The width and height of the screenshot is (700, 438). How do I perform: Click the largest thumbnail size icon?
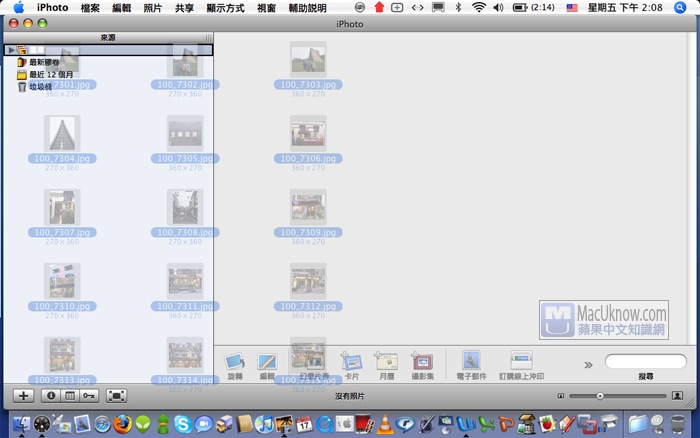[677, 396]
